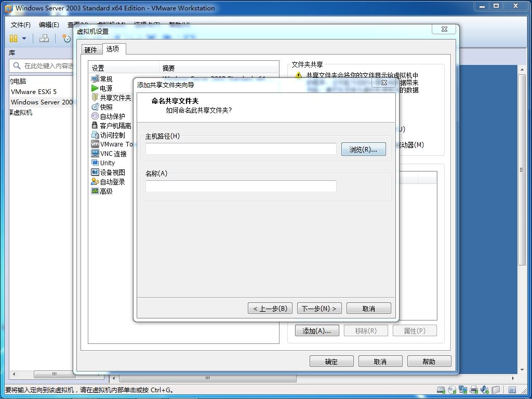This screenshot has width=532, height=399.
Task: Select the 共享文件夹 folder icon
Action: (x=95, y=97)
